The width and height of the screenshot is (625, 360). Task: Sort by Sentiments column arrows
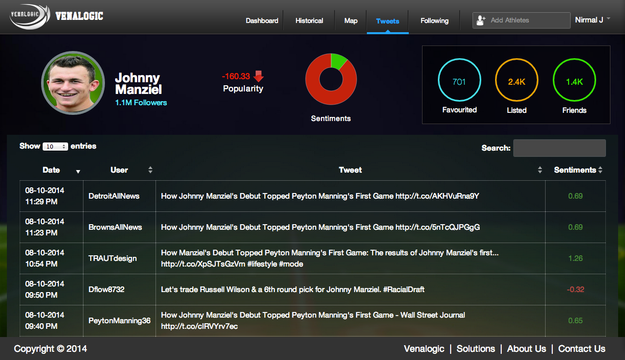(600, 170)
